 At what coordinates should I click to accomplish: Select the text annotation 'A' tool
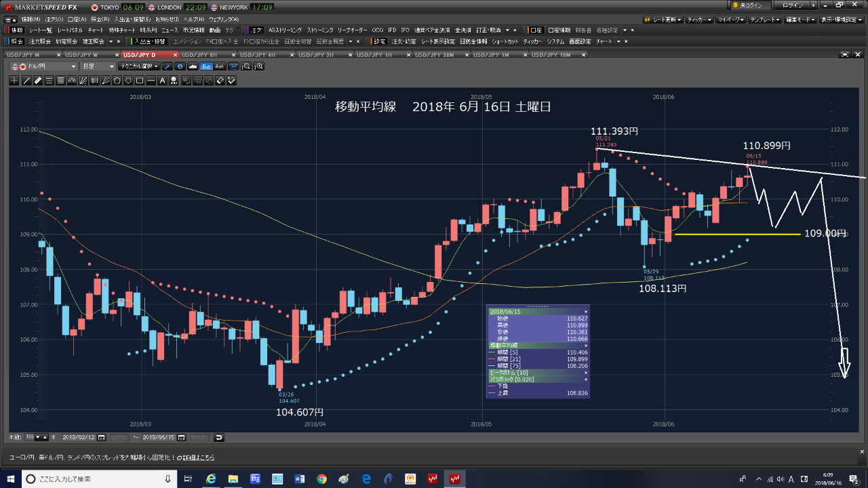pos(162,81)
